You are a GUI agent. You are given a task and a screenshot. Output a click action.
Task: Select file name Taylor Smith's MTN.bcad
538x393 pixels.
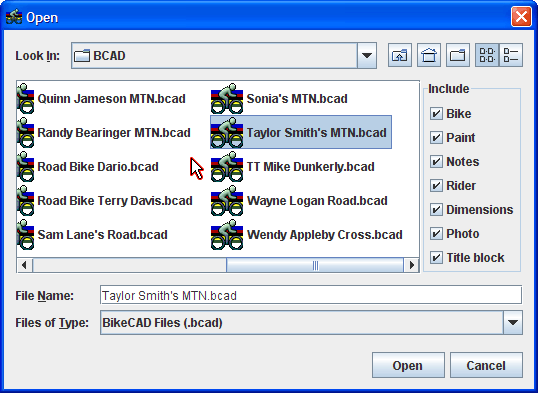tap(317, 132)
